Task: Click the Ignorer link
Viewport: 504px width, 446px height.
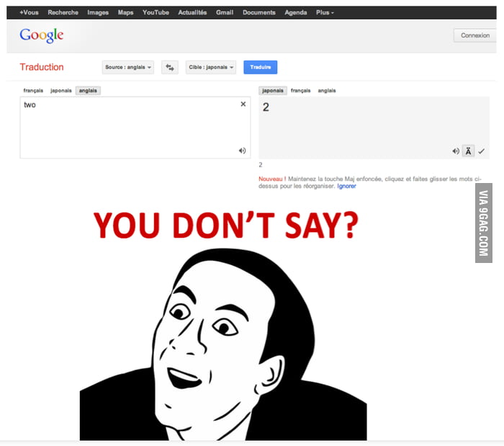Action: pyautogui.click(x=347, y=186)
